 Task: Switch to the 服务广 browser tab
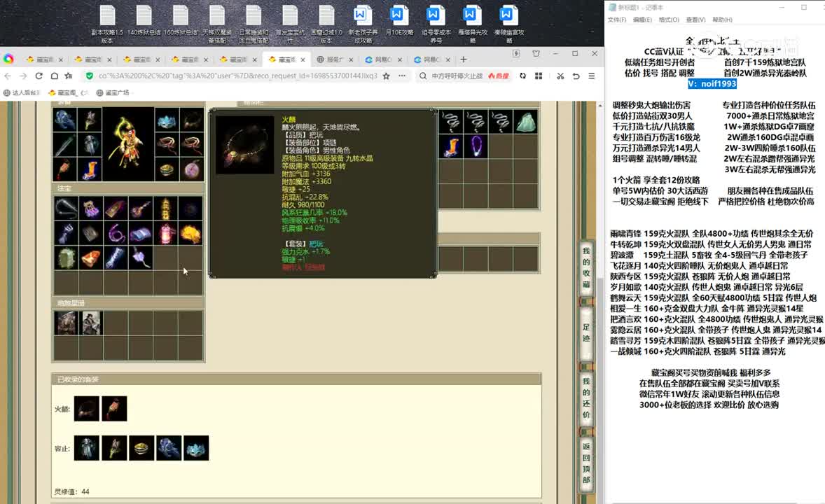point(335,59)
